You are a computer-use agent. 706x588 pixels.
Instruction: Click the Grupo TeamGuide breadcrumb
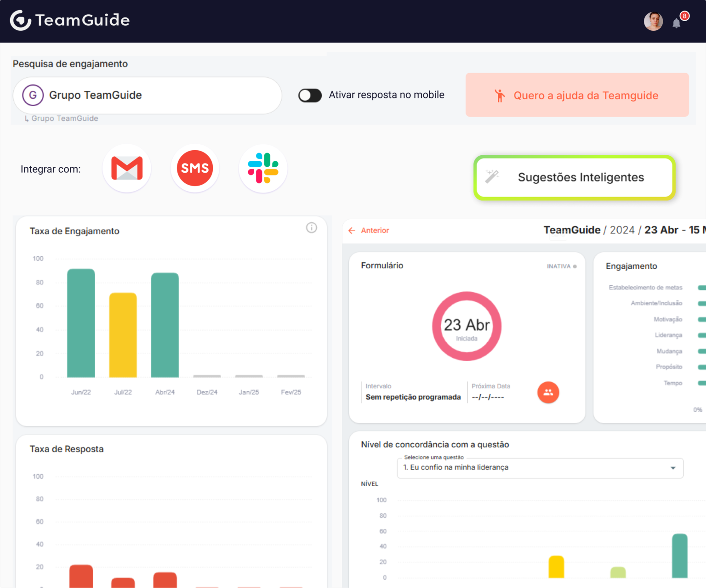pyautogui.click(x=65, y=119)
